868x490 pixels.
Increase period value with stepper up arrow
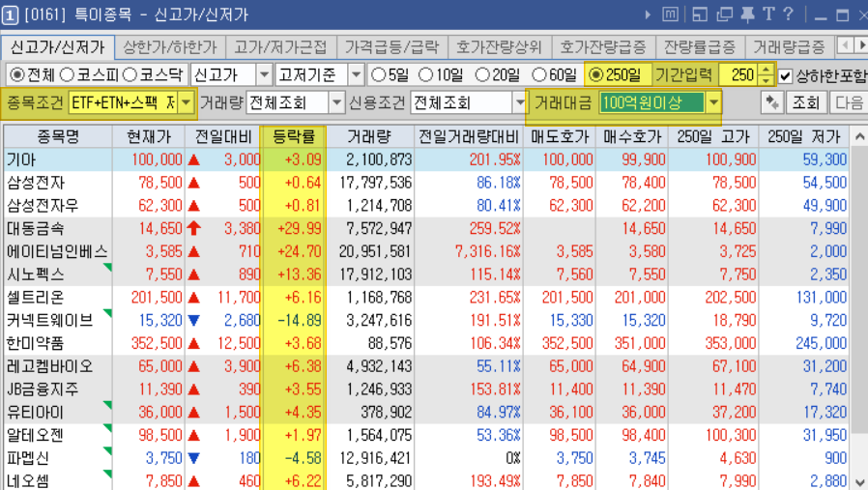[x=766, y=70]
